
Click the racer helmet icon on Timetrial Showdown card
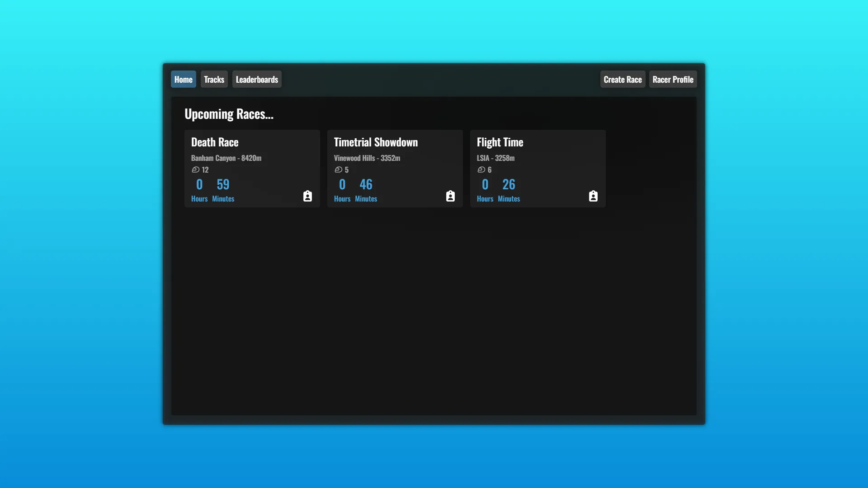(x=338, y=169)
